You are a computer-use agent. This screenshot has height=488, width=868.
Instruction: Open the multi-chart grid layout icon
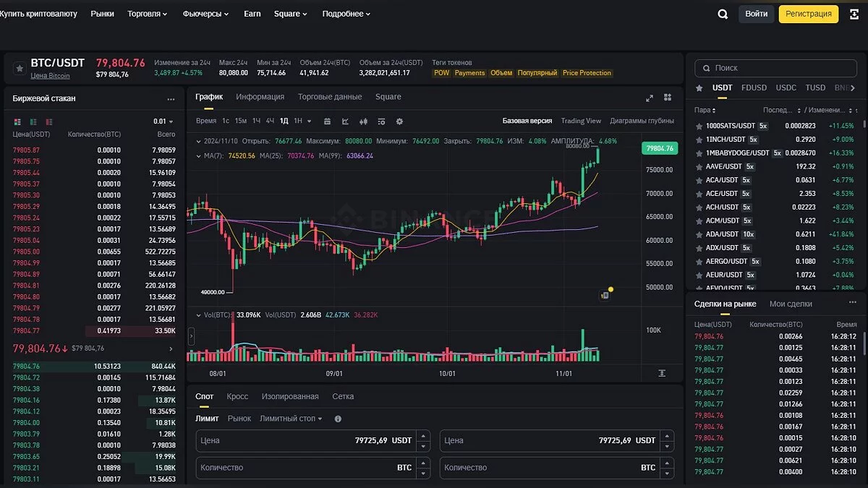(x=668, y=98)
